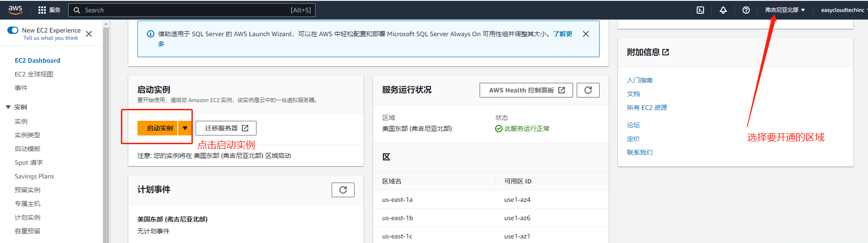Screen dimensions: 868x243
Task: Open the 弗吉尼亚北部 region dropdown
Action: point(785,10)
